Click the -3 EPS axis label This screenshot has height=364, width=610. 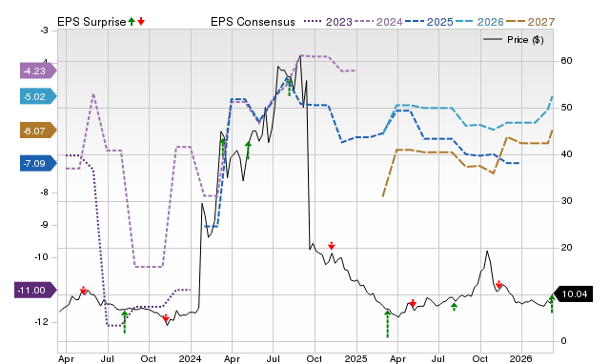44,30
